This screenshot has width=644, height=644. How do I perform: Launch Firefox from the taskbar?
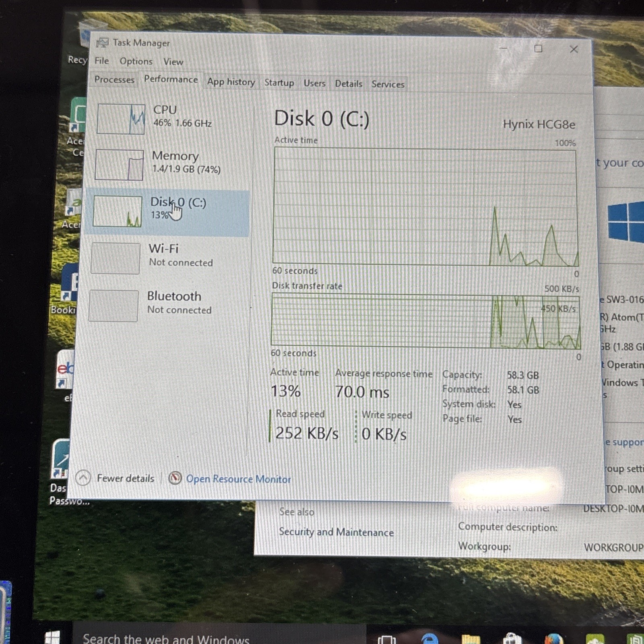tap(554, 639)
